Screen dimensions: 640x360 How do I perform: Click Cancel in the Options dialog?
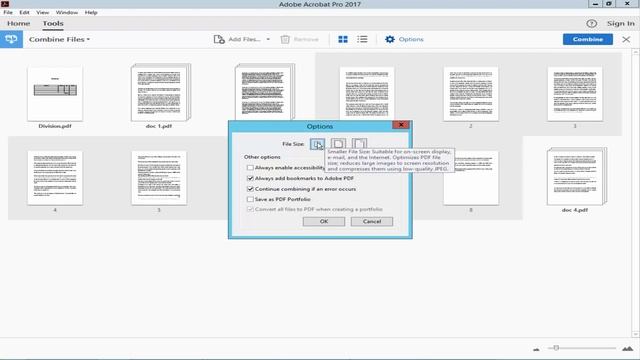[x=372, y=221]
